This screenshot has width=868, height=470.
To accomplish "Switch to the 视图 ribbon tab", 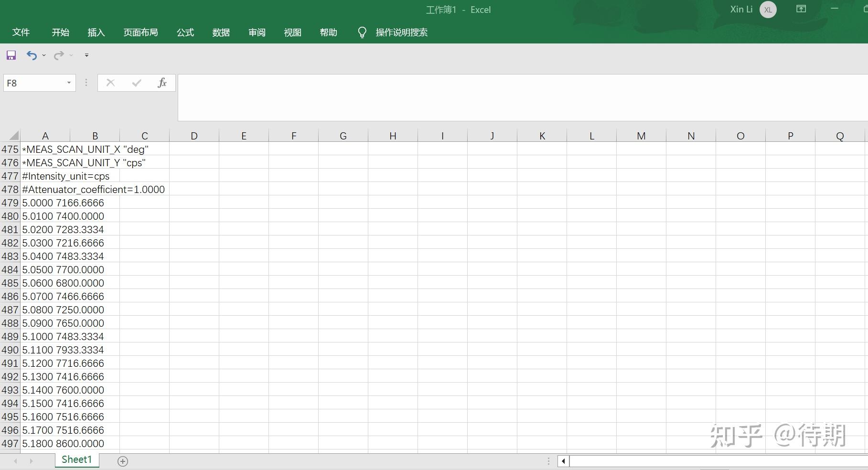I will [x=292, y=32].
